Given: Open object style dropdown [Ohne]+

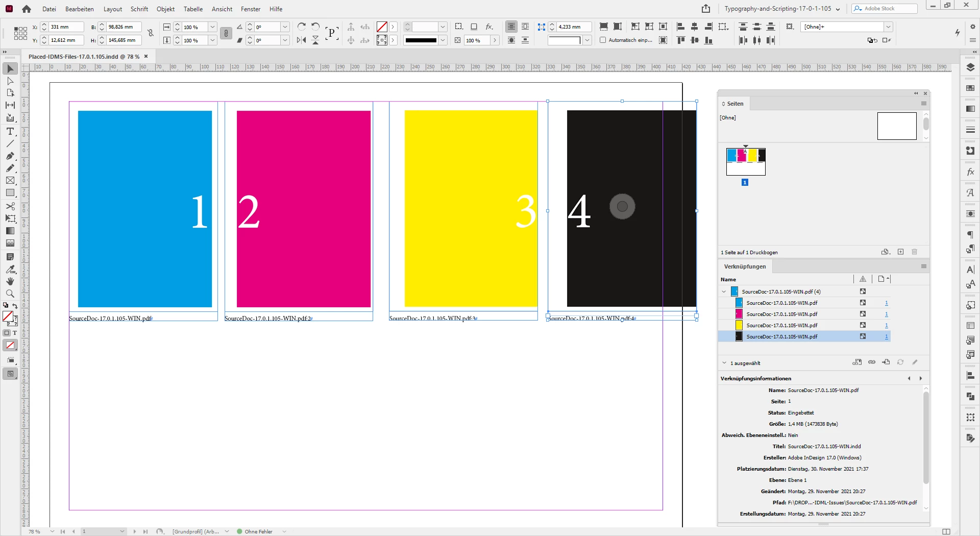Looking at the screenshot, I should (x=888, y=27).
